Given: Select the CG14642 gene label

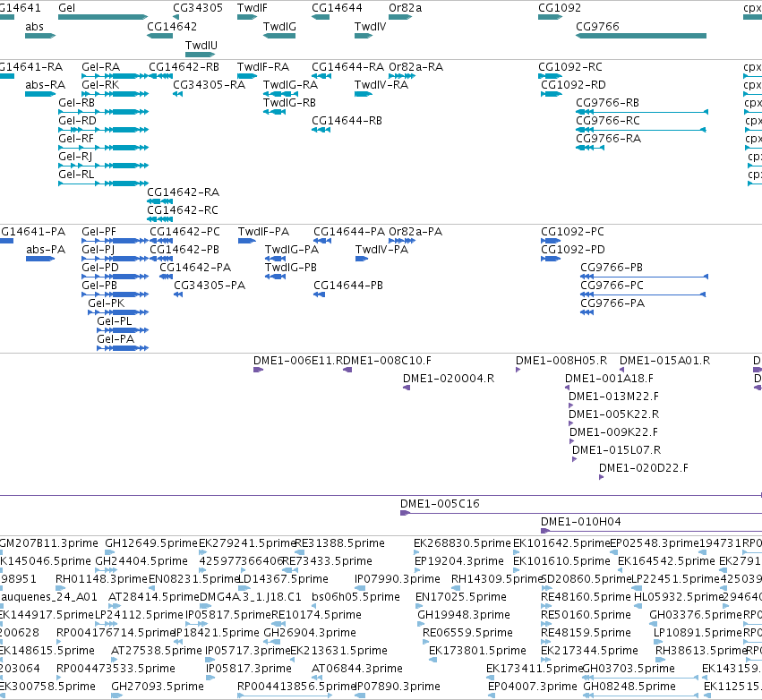Looking at the screenshot, I should [x=172, y=27].
